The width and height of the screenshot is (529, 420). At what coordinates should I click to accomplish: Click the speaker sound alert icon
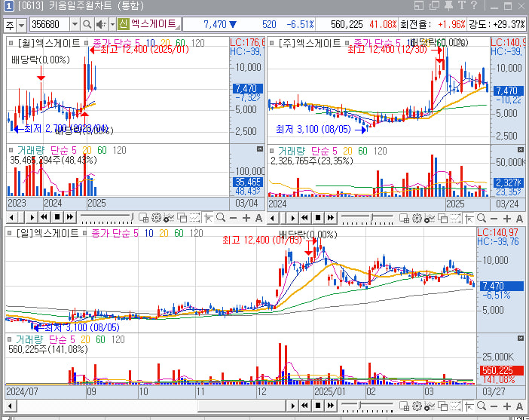click(101, 24)
